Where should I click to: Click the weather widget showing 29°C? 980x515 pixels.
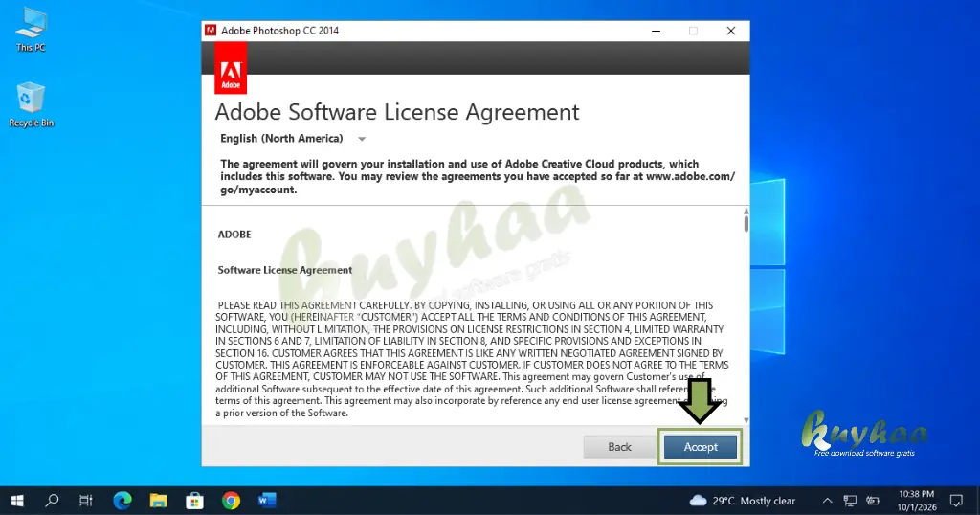pyautogui.click(x=742, y=501)
